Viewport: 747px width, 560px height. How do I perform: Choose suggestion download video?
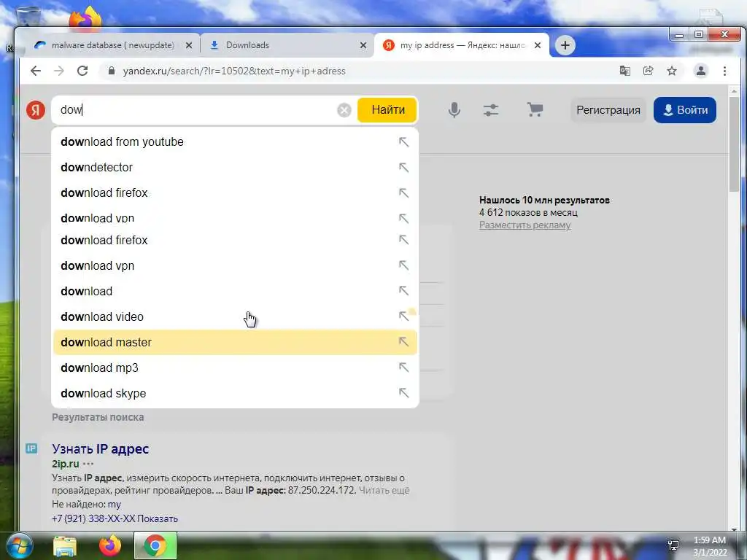coord(235,316)
